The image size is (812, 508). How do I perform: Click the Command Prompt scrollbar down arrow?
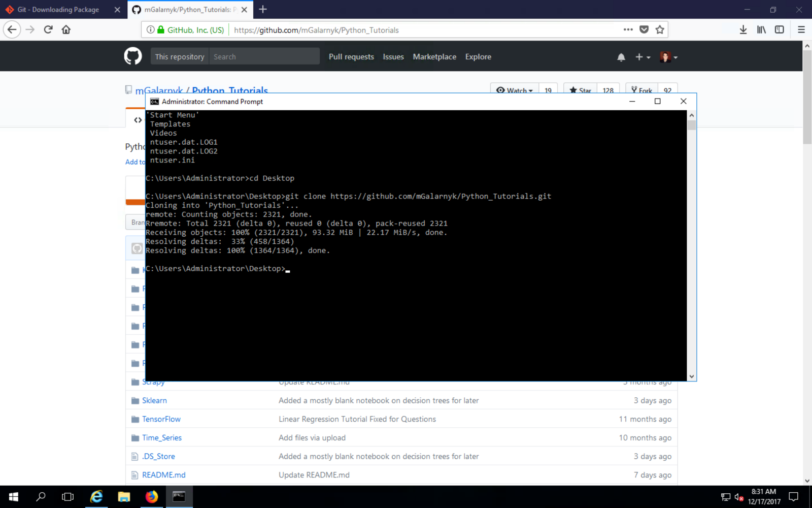pos(691,376)
